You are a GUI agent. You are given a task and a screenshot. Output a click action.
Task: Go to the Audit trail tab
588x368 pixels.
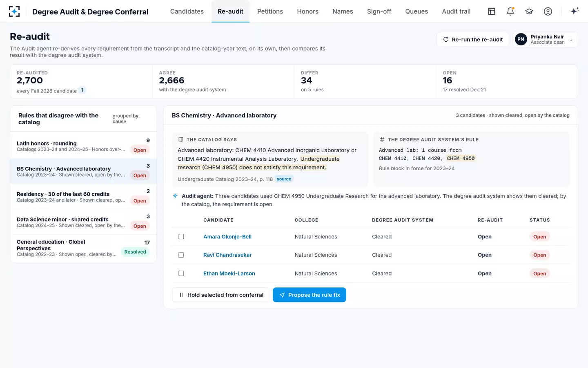(456, 11)
